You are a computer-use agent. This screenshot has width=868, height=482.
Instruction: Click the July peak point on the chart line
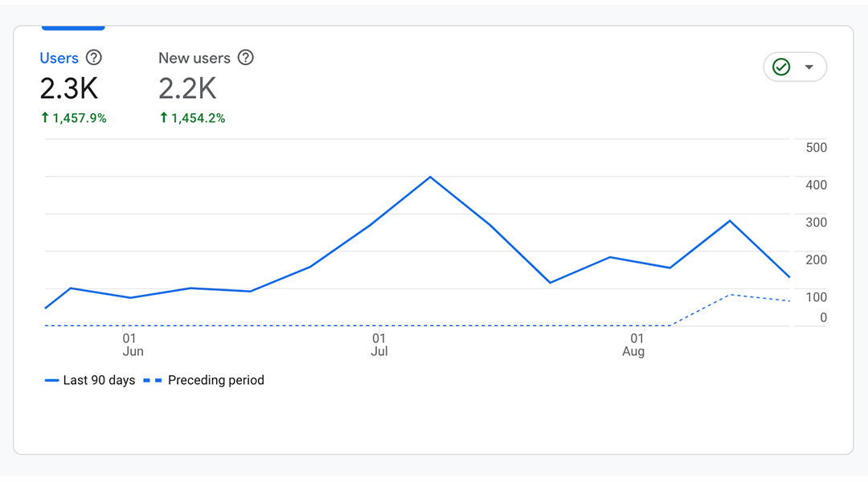pyautogui.click(x=430, y=177)
